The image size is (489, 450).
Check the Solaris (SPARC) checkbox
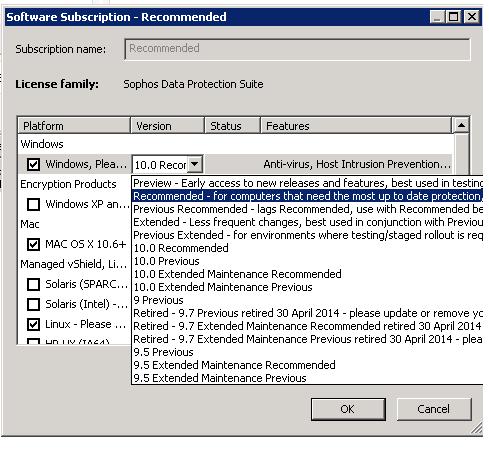(x=33, y=284)
